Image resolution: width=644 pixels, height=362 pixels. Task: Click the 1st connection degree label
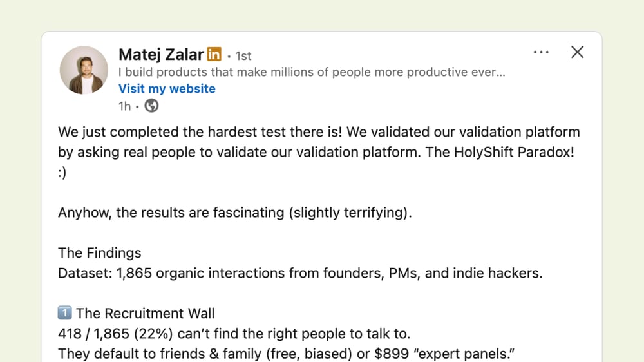243,56
